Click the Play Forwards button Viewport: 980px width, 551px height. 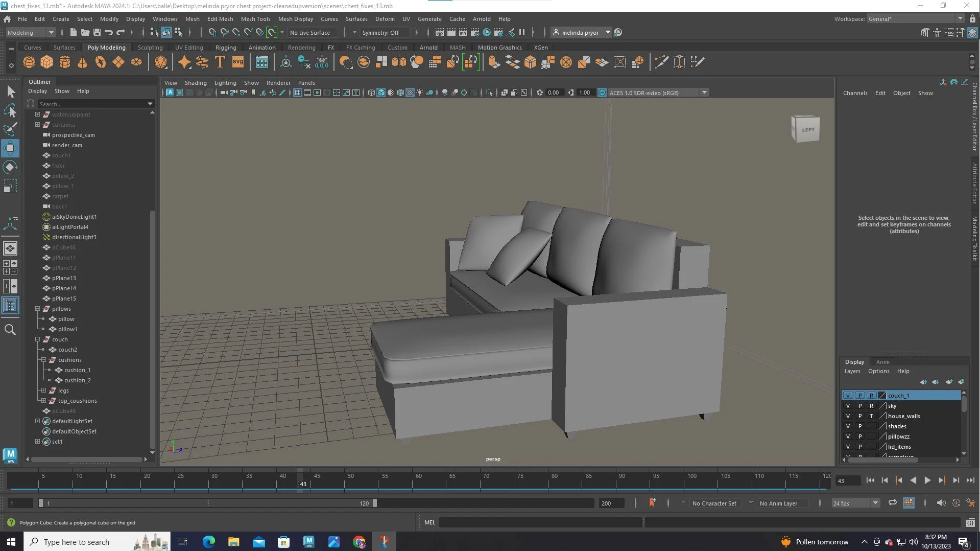pos(927,480)
